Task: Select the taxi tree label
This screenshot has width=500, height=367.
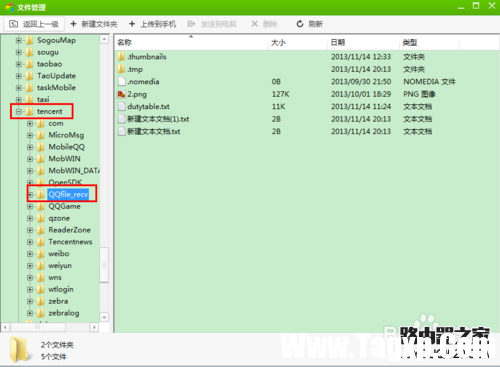Action: pyautogui.click(x=43, y=99)
